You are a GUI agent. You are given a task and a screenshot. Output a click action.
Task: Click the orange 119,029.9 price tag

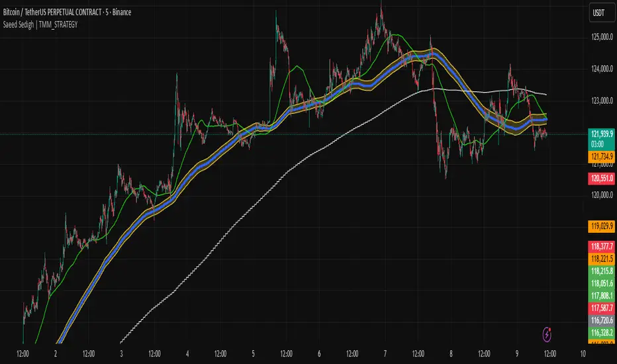click(x=602, y=226)
